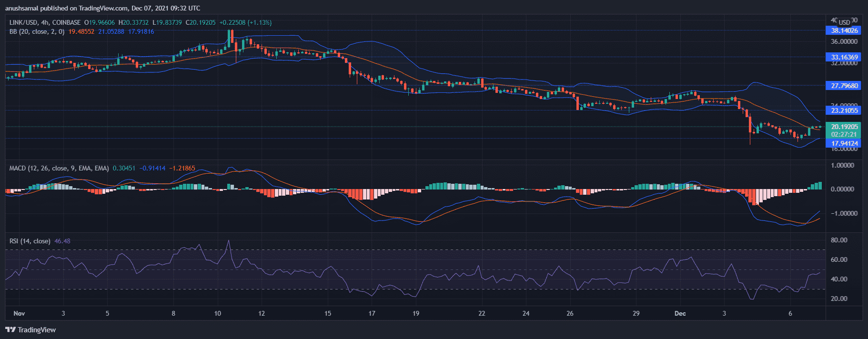Viewport: 868px width, 339px height.
Task: Click the 26 date label on the time axis
Action: pos(570,313)
